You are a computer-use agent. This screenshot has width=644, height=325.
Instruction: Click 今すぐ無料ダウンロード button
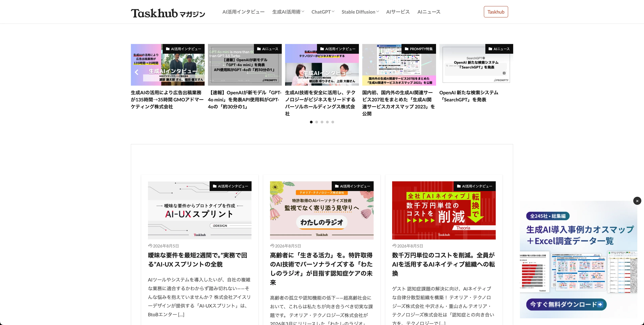pyautogui.click(x=566, y=305)
